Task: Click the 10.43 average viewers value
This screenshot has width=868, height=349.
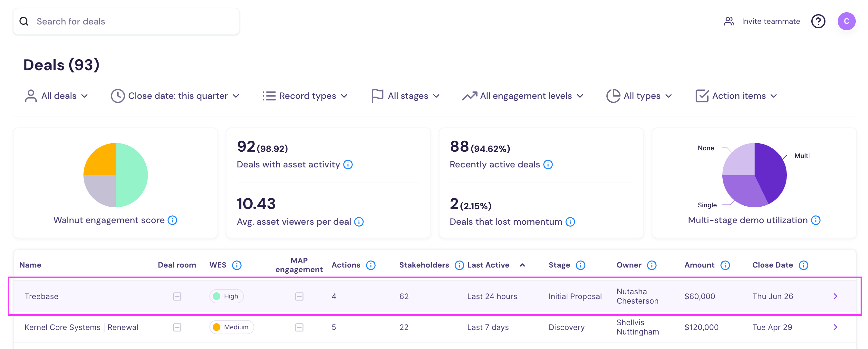Action: tap(256, 204)
